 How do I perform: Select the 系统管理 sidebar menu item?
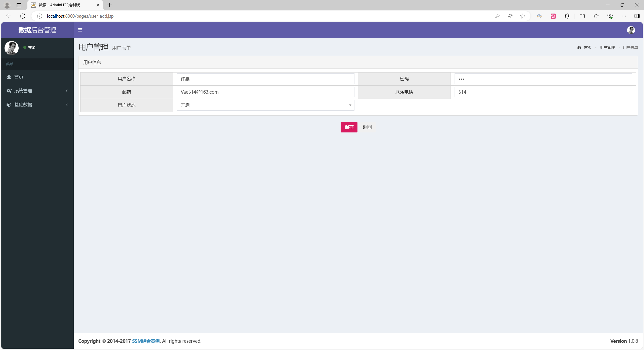[x=37, y=91]
